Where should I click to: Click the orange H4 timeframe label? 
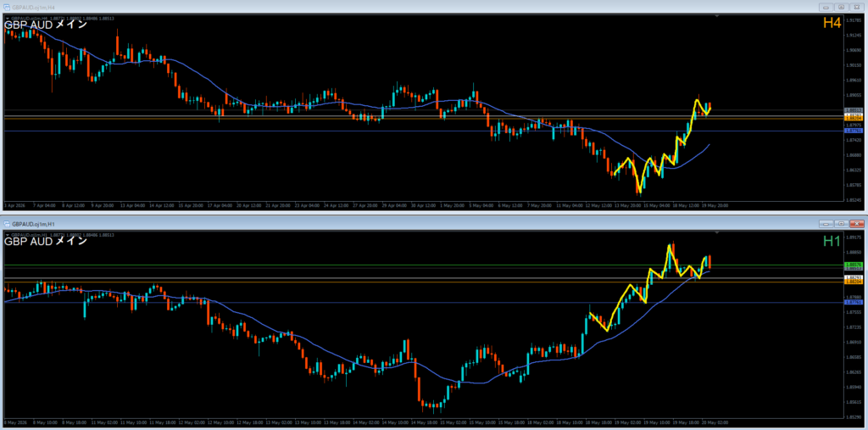[x=832, y=23]
